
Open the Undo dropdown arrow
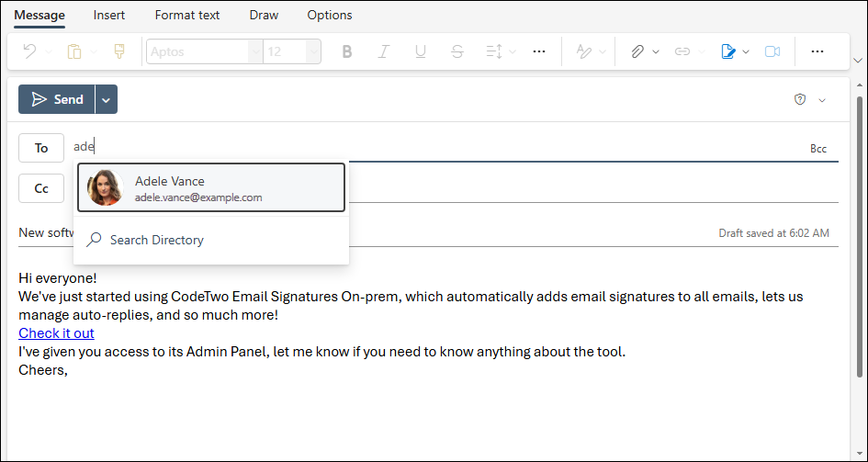pyautogui.click(x=48, y=52)
